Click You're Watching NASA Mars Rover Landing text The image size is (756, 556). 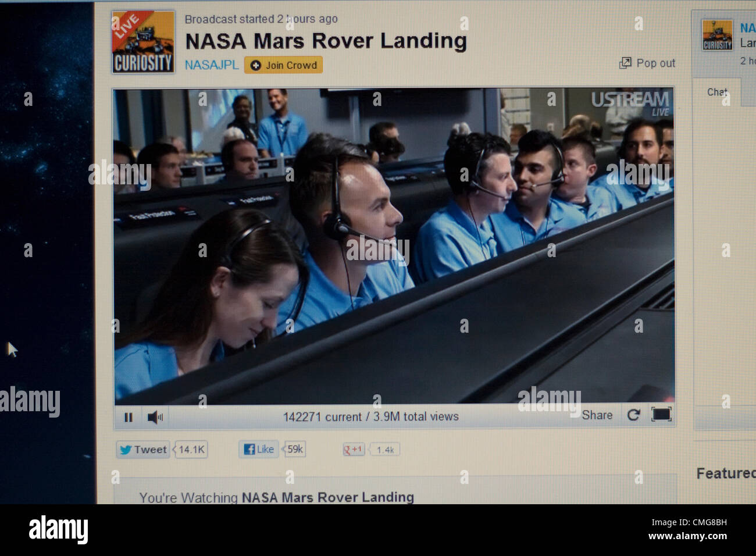click(x=277, y=497)
